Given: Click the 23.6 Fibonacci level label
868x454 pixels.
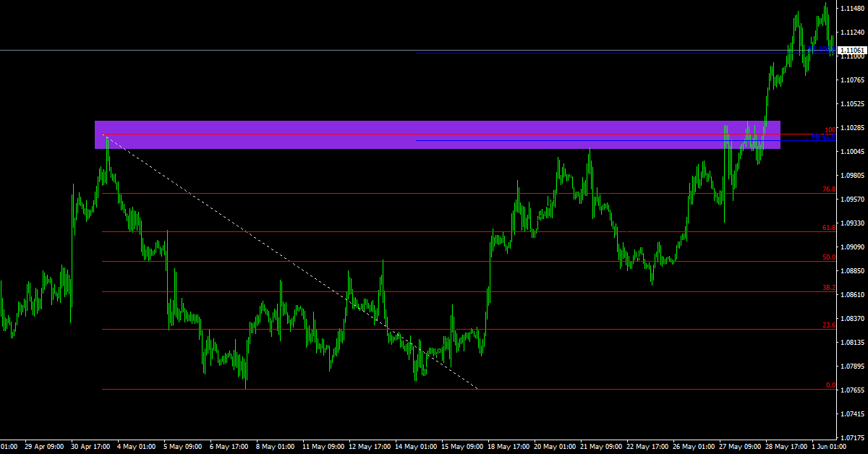Looking at the screenshot, I should click(x=829, y=325).
